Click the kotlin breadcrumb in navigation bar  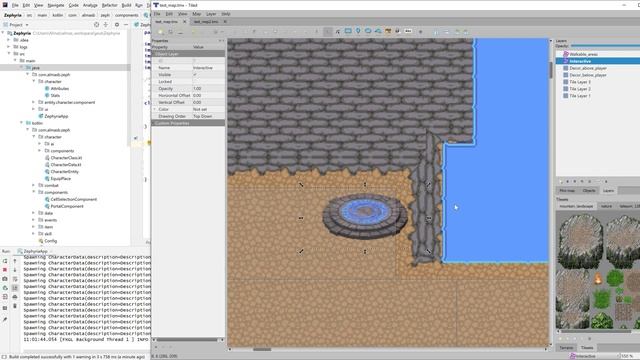pyautogui.click(x=58, y=15)
